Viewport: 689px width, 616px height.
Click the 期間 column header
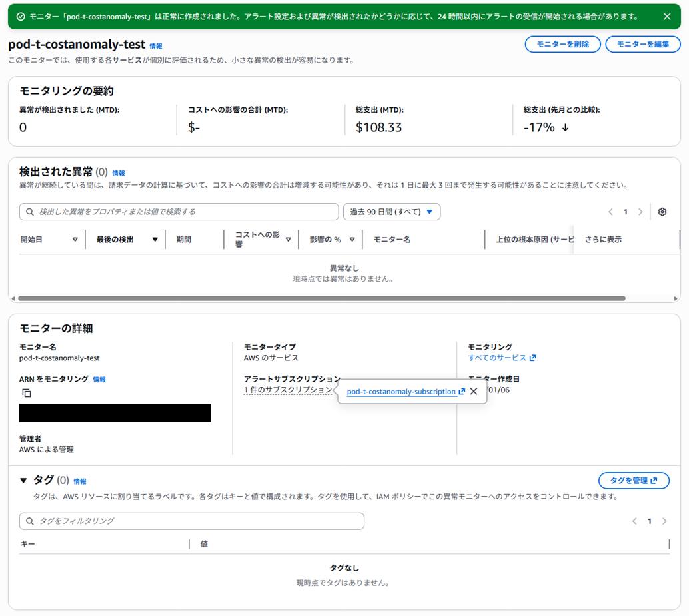pyautogui.click(x=184, y=240)
